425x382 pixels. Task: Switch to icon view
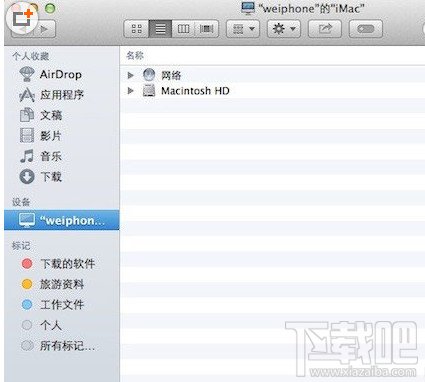click(x=137, y=29)
